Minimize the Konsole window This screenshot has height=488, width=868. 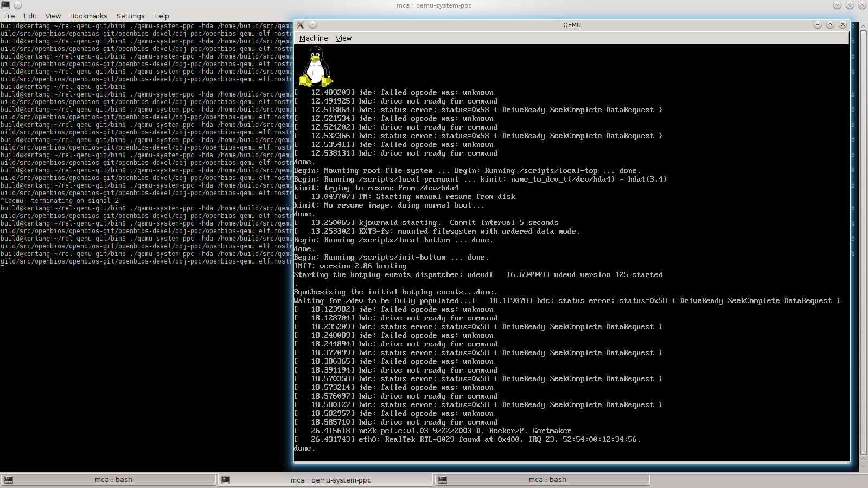(837, 5)
